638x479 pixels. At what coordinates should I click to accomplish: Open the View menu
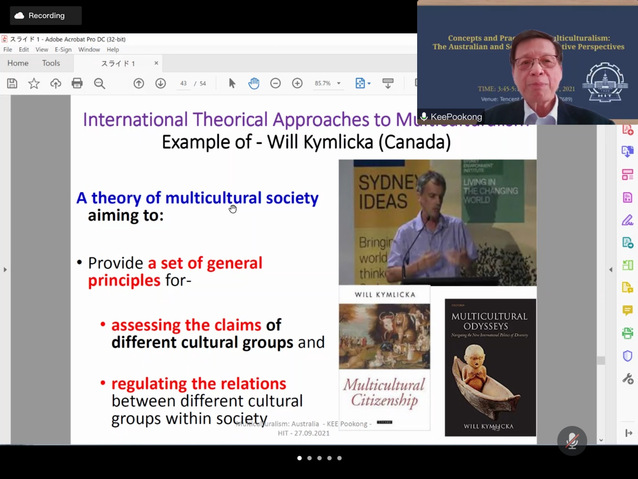pos(42,50)
